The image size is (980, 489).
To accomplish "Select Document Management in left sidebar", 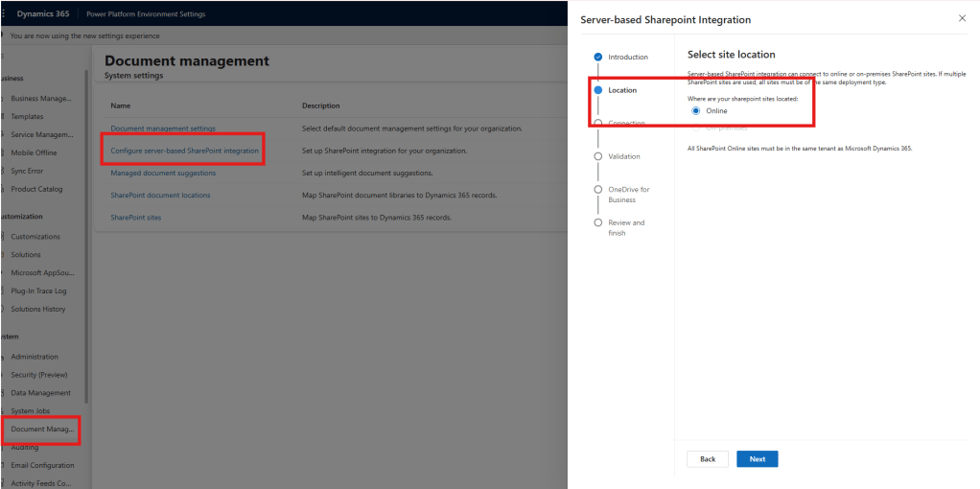I will point(41,429).
